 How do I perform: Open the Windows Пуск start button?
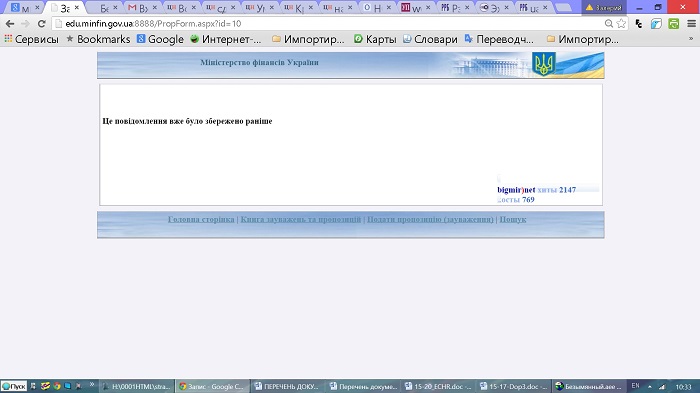point(14,386)
